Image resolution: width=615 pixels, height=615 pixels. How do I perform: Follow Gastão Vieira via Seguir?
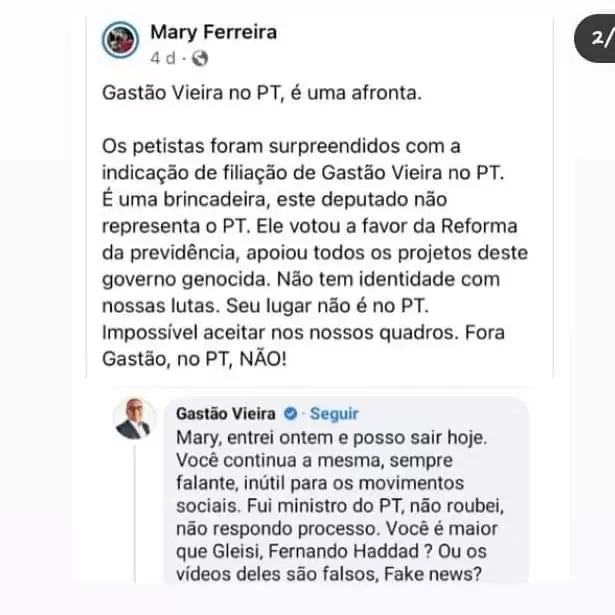[334, 414]
